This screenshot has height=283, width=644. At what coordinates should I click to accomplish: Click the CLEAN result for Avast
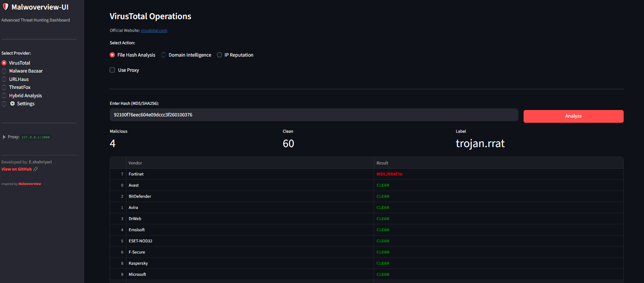[x=498, y=185]
